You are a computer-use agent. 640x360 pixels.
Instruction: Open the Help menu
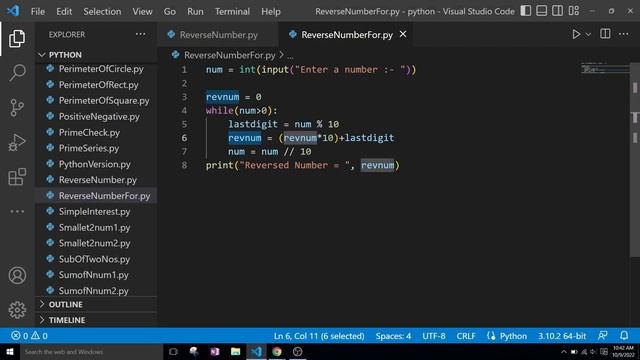pos(271,11)
